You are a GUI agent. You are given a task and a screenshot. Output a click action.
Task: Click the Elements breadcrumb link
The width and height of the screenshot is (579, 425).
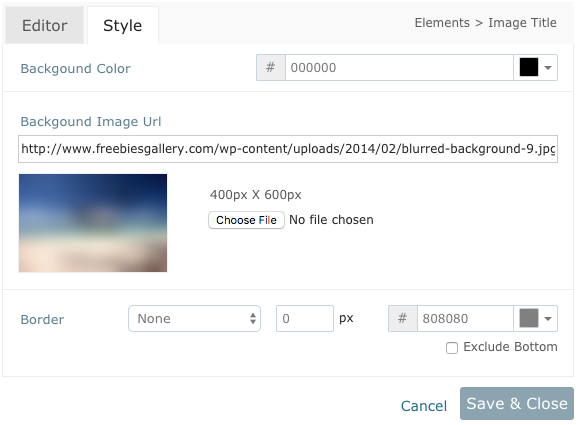(x=442, y=23)
